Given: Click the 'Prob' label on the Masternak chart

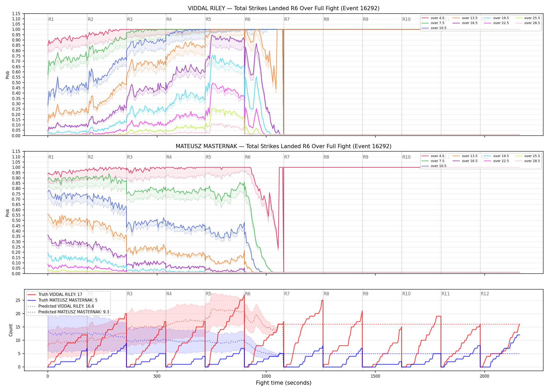Looking at the screenshot, I should pos(7,213).
